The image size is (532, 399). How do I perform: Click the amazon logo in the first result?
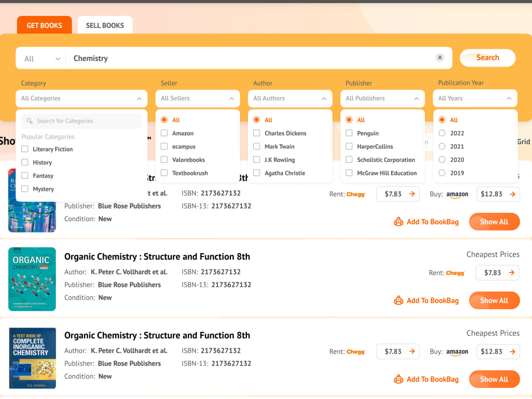(x=457, y=194)
